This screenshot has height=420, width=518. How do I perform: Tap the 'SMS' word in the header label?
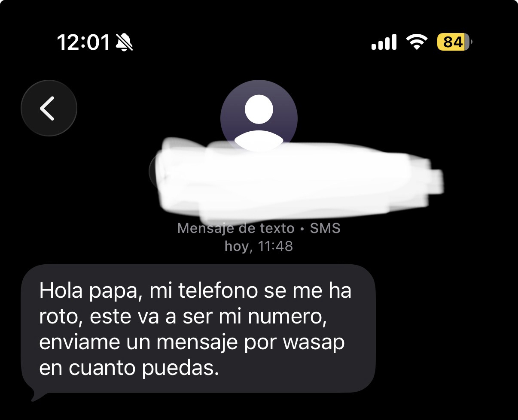tap(325, 228)
